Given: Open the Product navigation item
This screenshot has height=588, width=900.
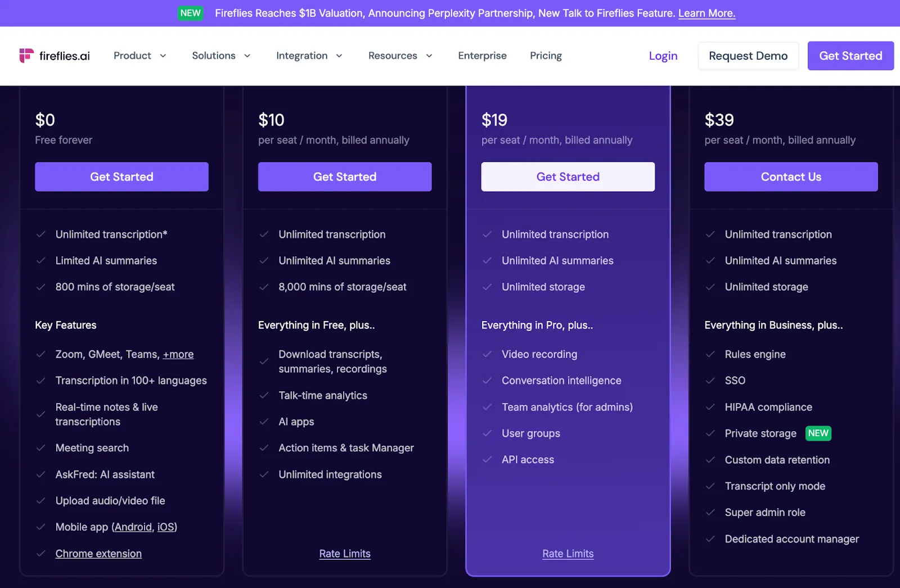Looking at the screenshot, I should 132,56.
